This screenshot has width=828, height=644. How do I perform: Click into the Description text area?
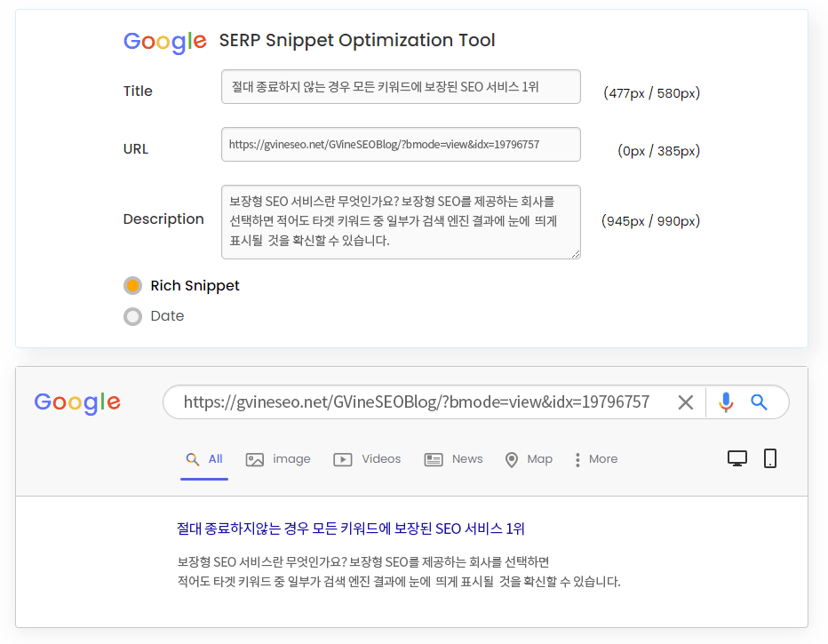(401, 222)
